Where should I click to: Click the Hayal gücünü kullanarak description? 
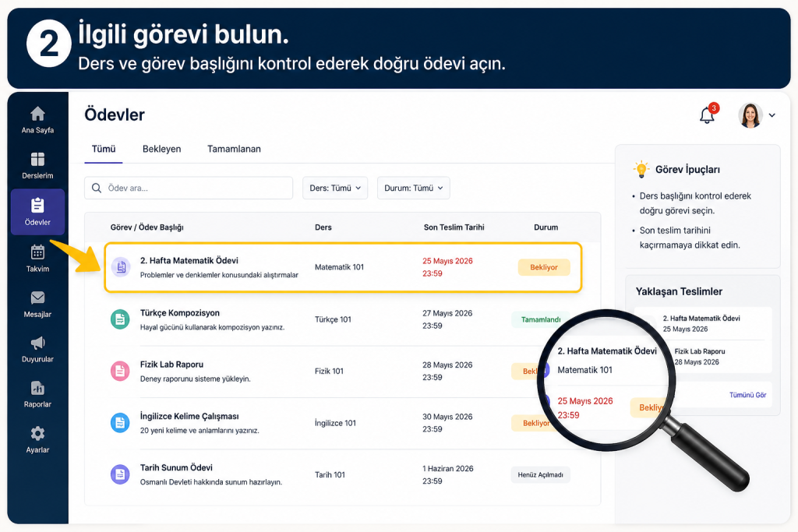click(212, 327)
